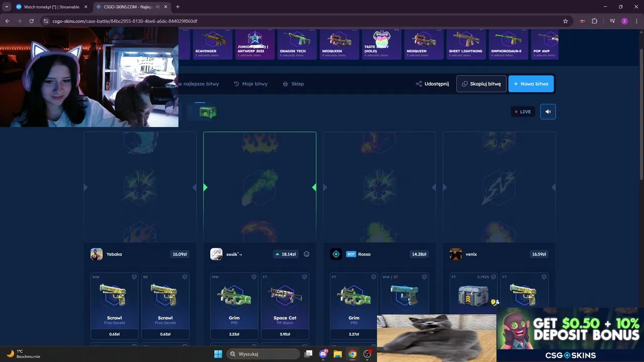Select the CSGO-SKINS.COM browser tab
Screen dimensions: 644x362
click(132, 7)
